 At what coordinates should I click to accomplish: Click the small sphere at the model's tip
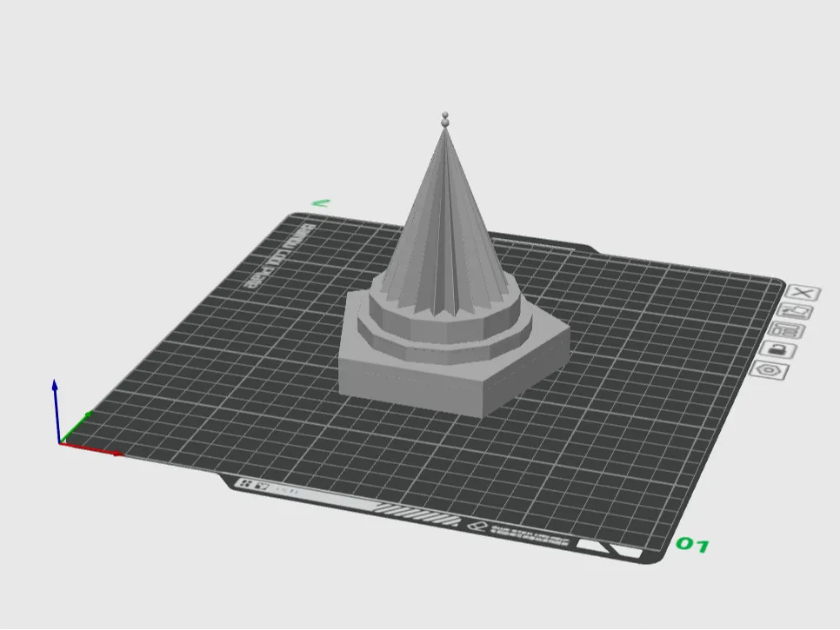446,116
